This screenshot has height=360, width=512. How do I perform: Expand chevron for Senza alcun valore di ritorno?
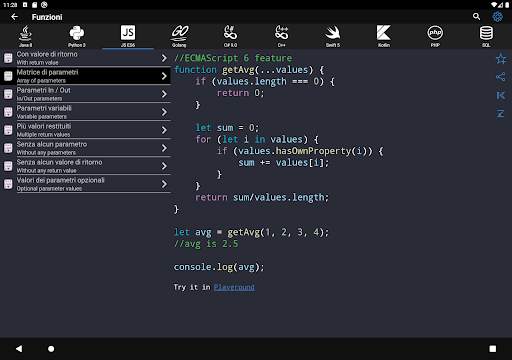click(164, 166)
